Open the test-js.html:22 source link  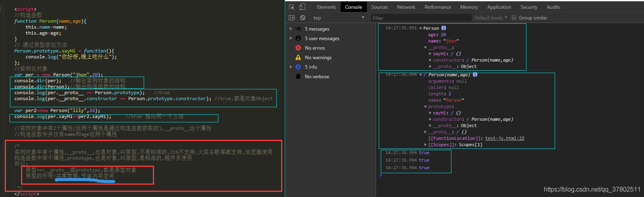point(505,139)
